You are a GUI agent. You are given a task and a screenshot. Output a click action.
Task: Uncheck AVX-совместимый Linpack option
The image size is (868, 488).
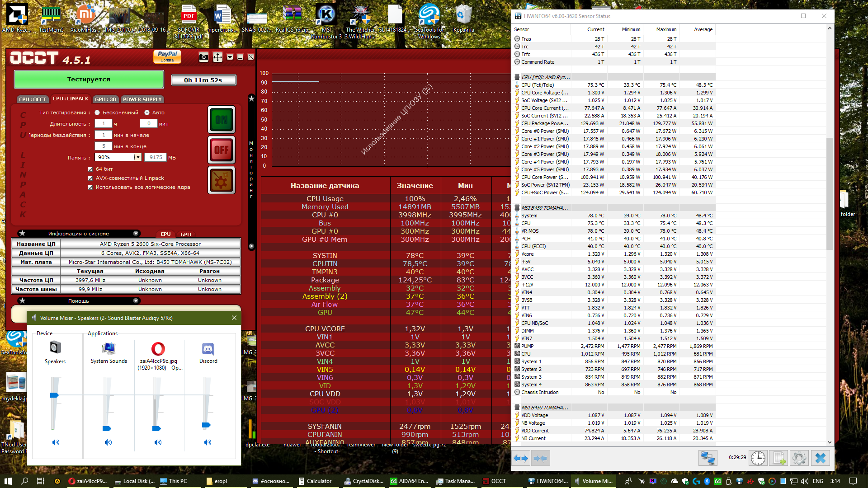pyautogui.click(x=90, y=178)
